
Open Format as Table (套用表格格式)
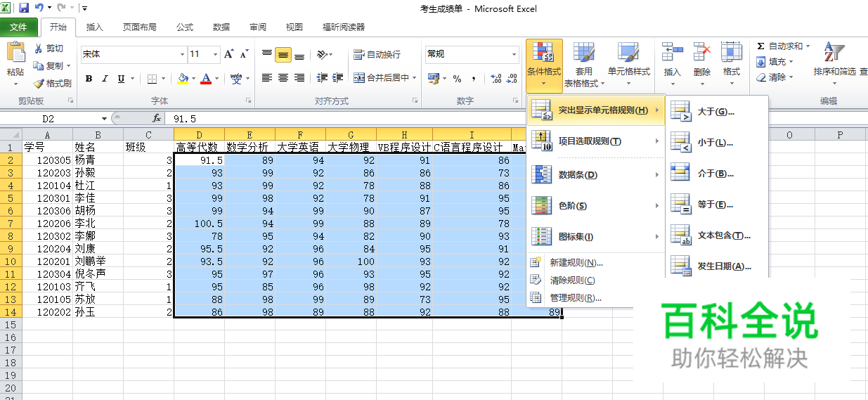(x=583, y=65)
